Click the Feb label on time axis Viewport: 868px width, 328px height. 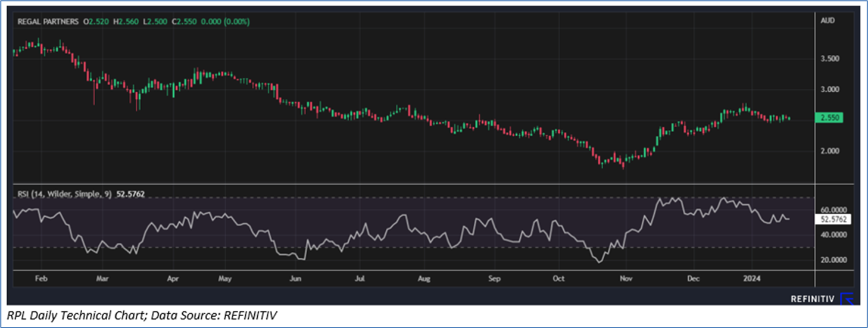[40, 278]
